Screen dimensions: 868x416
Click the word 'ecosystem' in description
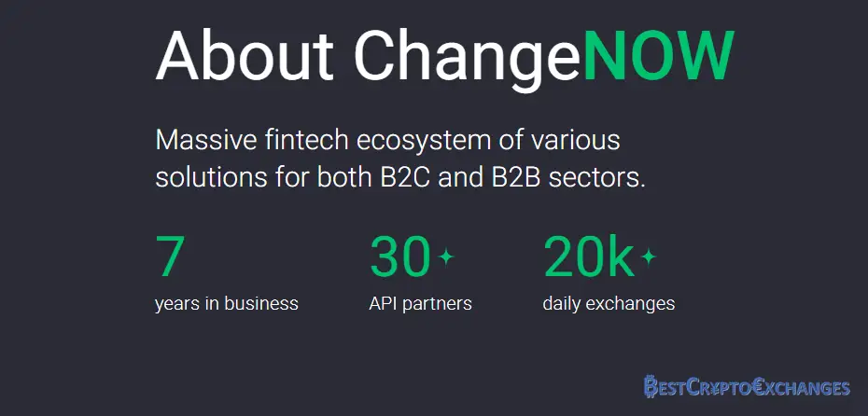[x=424, y=142]
